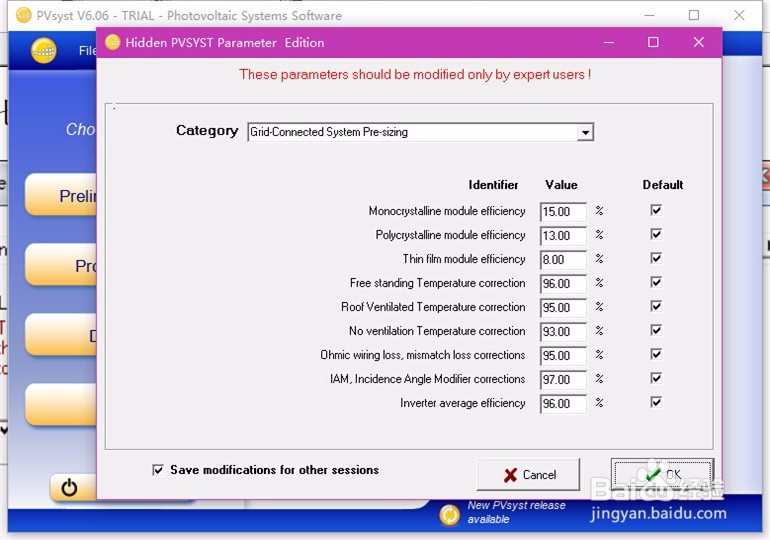This screenshot has width=770, height=540.
Task: Minimize the Hidden PVSYST Parameter dialog
Action: point(609,42)
